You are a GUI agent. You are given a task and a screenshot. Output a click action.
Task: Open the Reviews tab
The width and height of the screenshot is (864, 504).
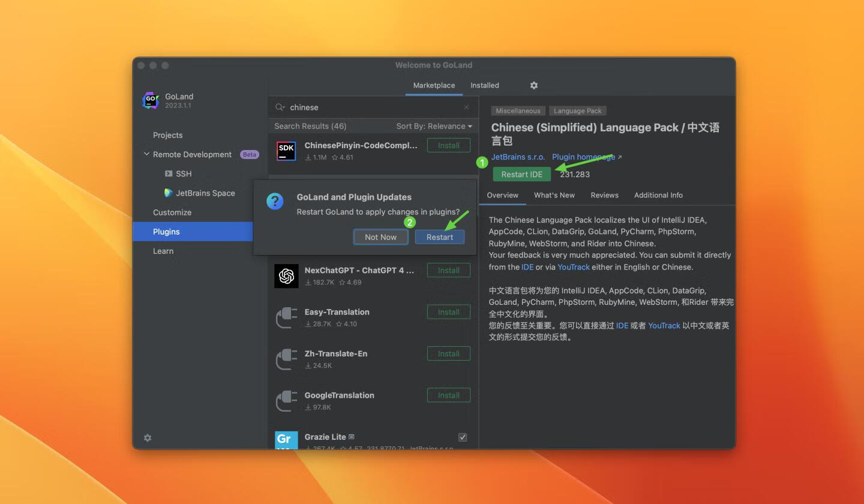[604, 195]
